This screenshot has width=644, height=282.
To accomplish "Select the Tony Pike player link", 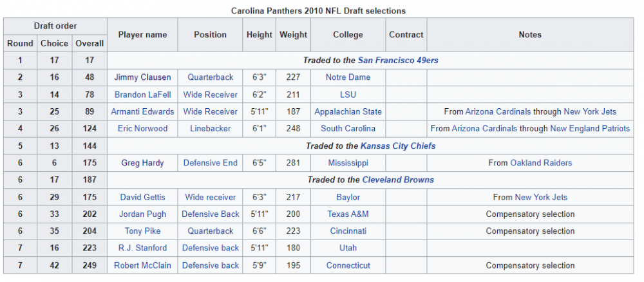I will point(142,231).
